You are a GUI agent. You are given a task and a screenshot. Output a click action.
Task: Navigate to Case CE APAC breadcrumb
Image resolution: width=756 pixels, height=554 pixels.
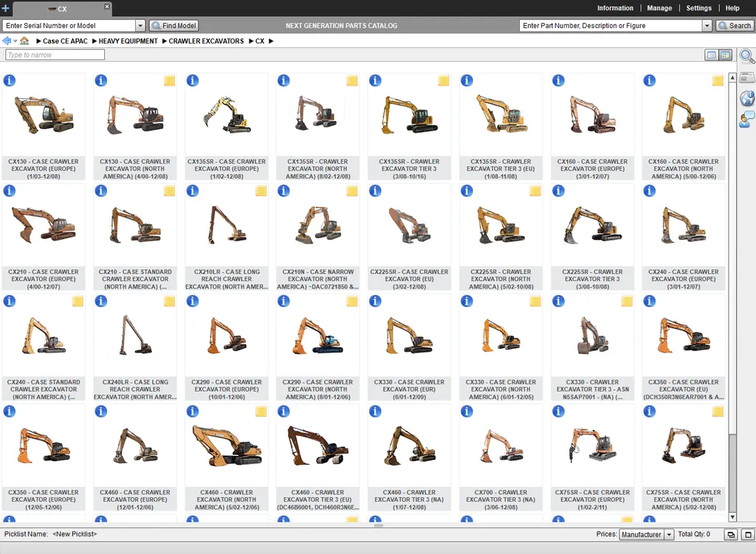pyautogui.click(x=65, y=41)
